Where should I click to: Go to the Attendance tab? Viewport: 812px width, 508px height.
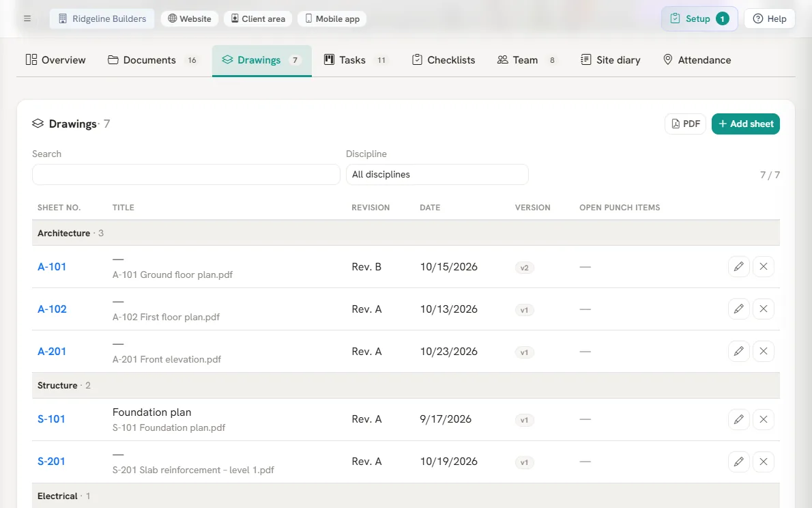point(697,60)
